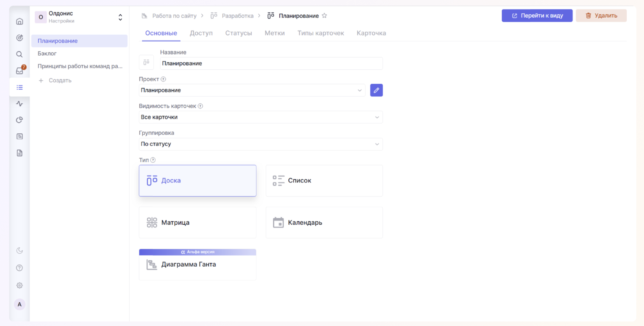
Task: Open settings gear in sidebar
Action: point(20,285)
